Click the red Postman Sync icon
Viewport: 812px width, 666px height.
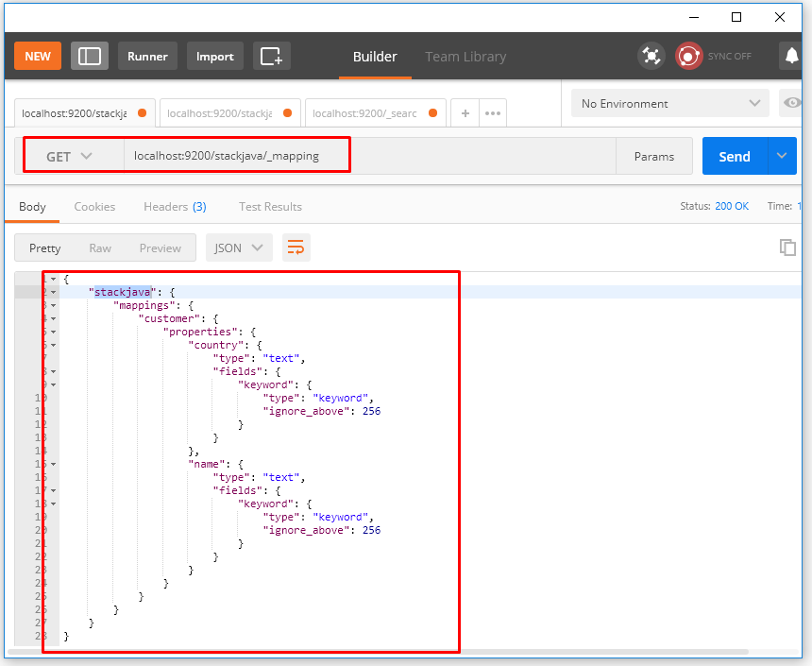pos(688,56)
